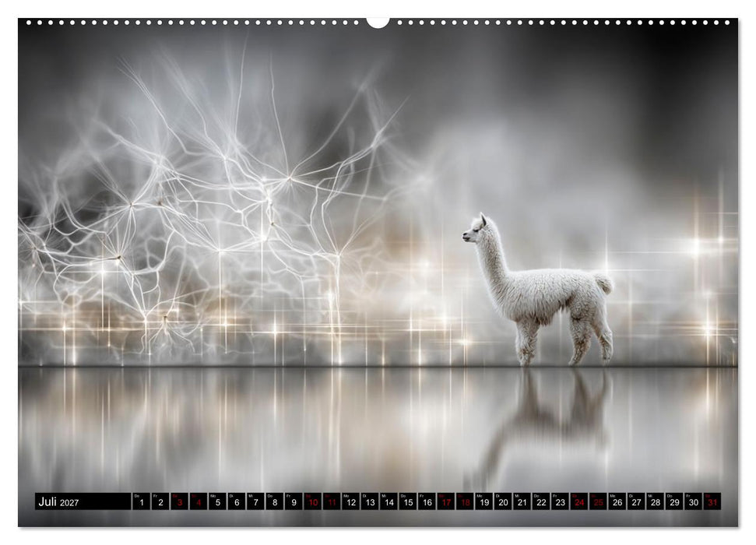Select day 2 in the calendar strip
This screenshot has width=756, height=545.
160,501
